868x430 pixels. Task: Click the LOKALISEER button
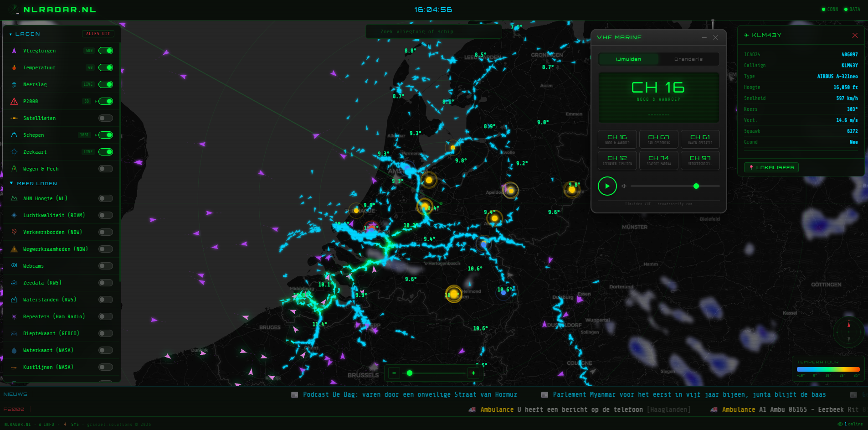(x=771, y=167)
